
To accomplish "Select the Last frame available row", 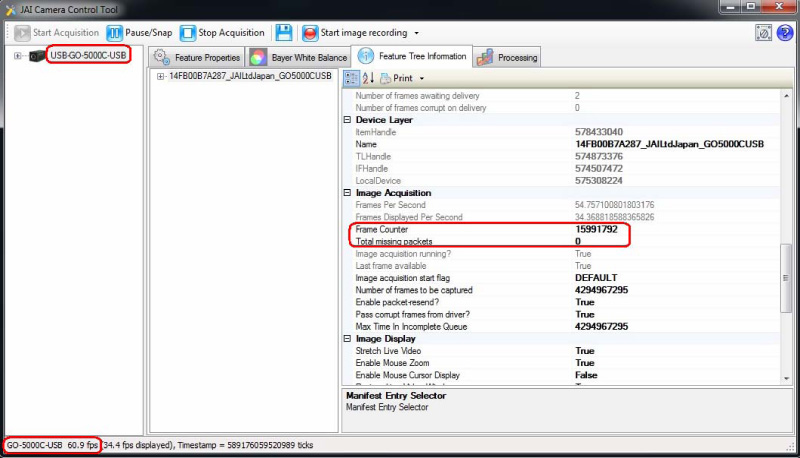I will click(561, 266).
